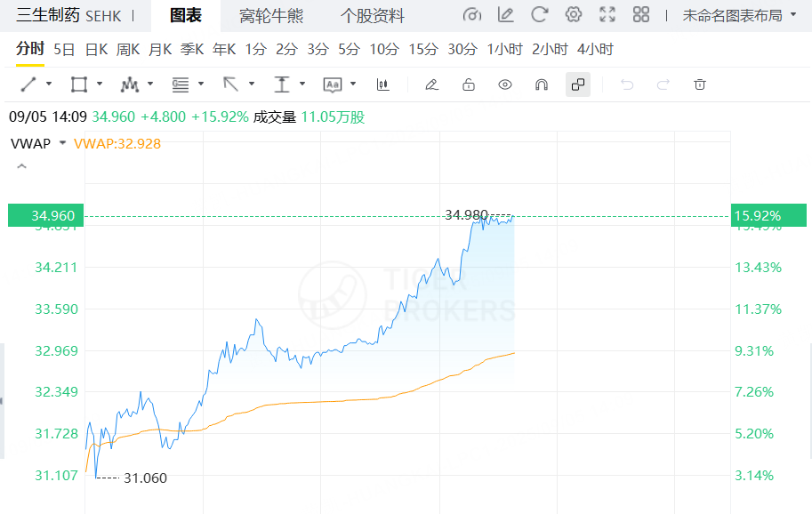Select the trend line drawing tool
The image size is (812, 514).
(x=28, y=84)
